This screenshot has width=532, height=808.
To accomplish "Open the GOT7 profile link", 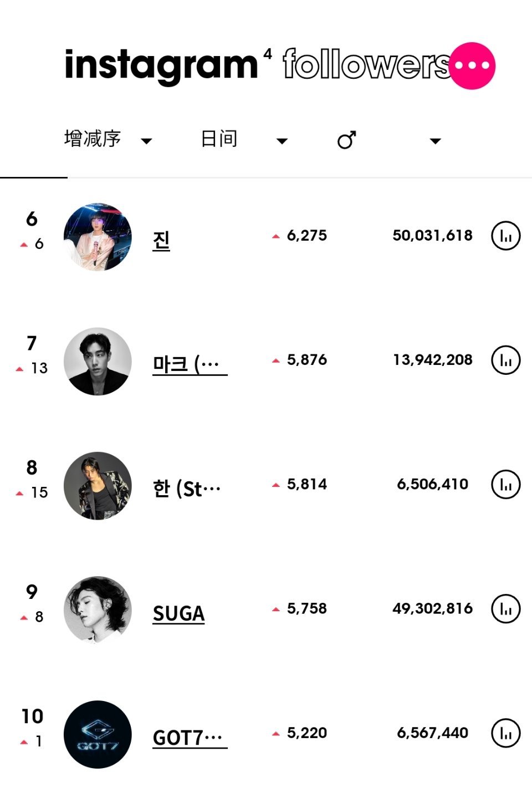I will 190,738.
